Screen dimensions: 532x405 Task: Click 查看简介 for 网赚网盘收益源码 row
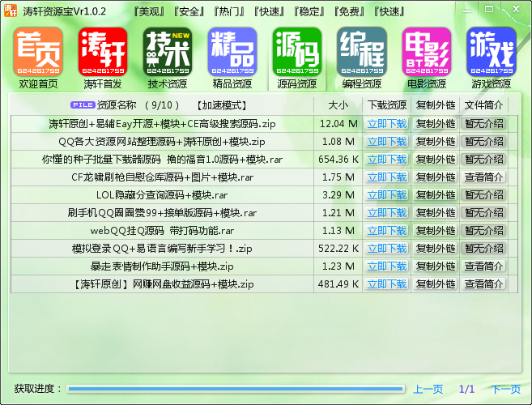pos(483,284)
